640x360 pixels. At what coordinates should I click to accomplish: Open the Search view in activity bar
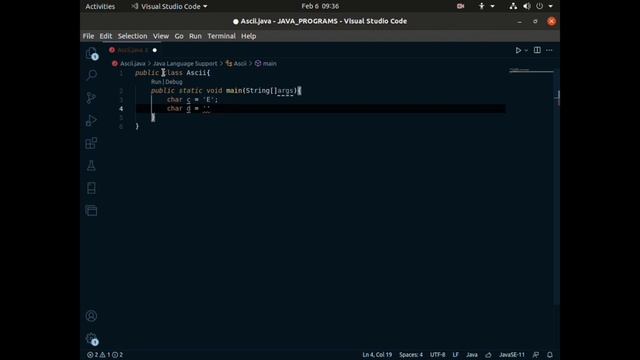91,75
